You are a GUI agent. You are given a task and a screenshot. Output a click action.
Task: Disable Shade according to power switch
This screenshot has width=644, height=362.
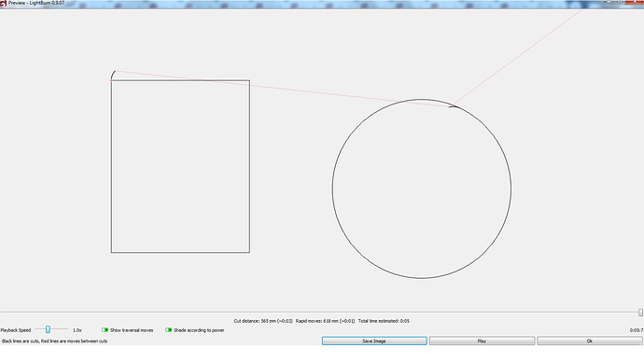(168, 330)
